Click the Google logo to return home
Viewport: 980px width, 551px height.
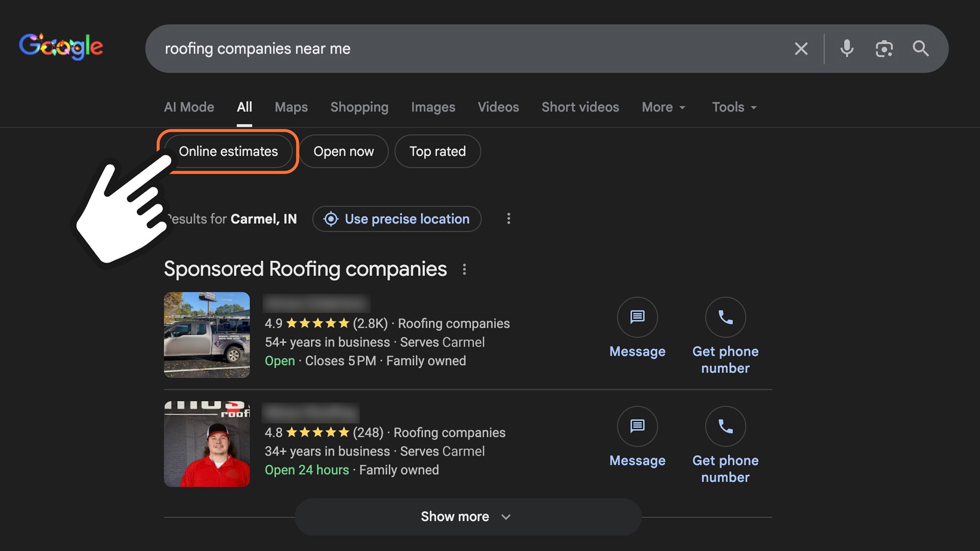61,46
